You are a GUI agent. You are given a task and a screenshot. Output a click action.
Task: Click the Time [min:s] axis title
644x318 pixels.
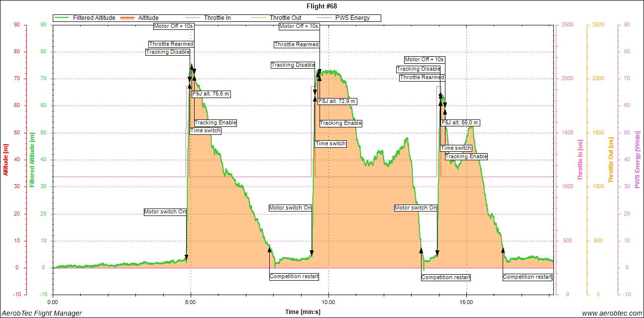point(303,312)
